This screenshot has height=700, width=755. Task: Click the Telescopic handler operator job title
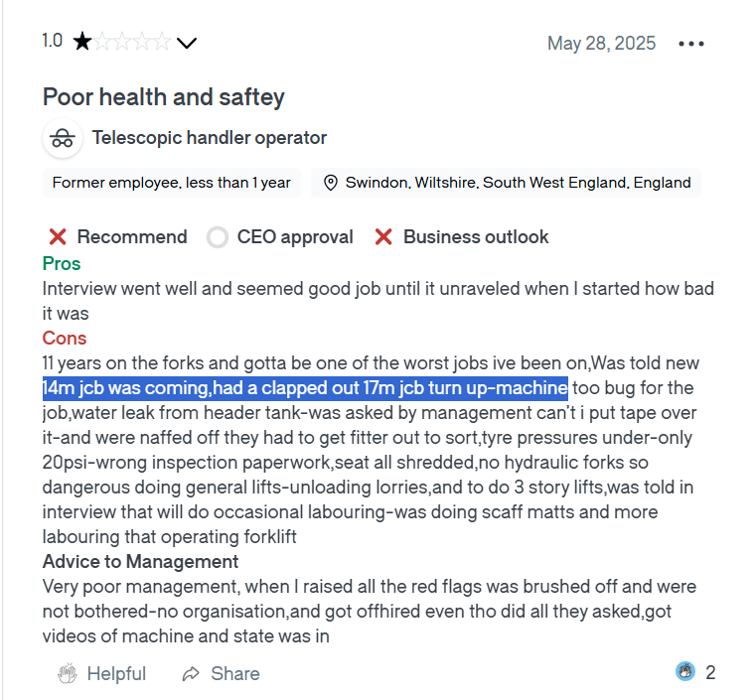(210, 138)
